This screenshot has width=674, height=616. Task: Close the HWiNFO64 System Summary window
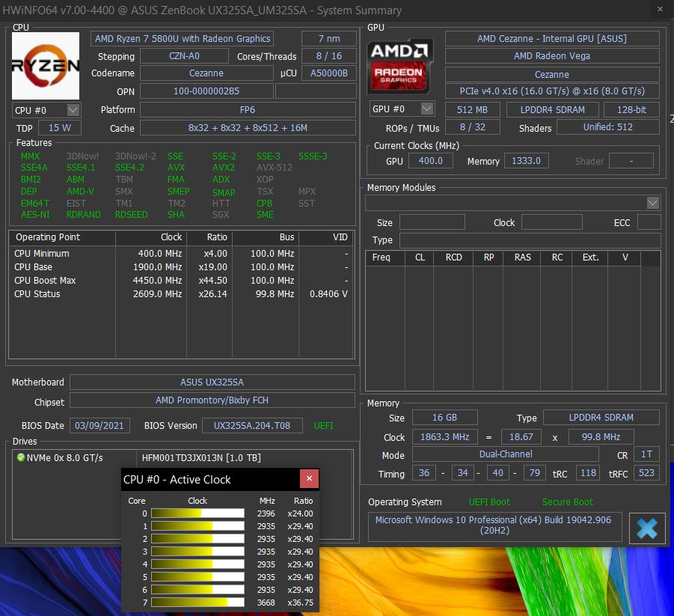click(x=661, y=9)
